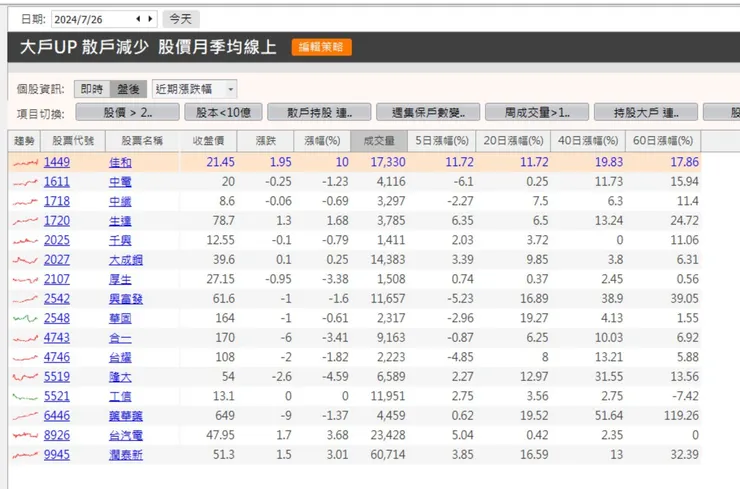Click closing price 21.45 in row 1449
The width and height of the screenshot is (740, 489).
[220, 162]
